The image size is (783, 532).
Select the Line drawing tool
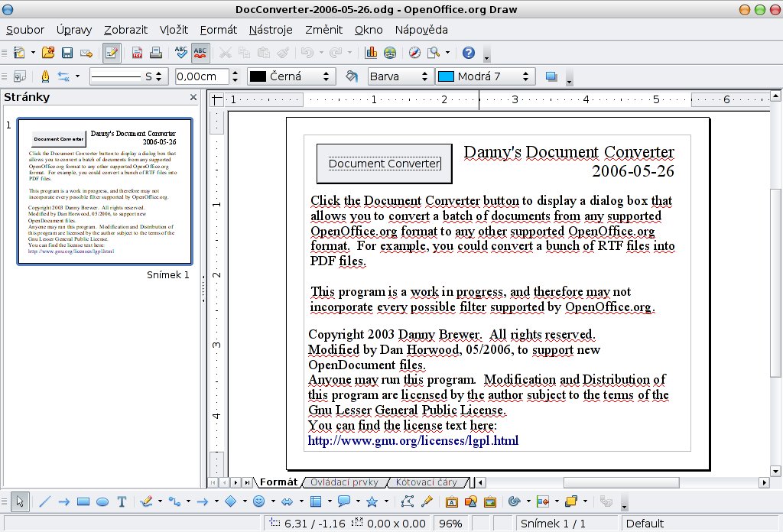coord(44,501)
